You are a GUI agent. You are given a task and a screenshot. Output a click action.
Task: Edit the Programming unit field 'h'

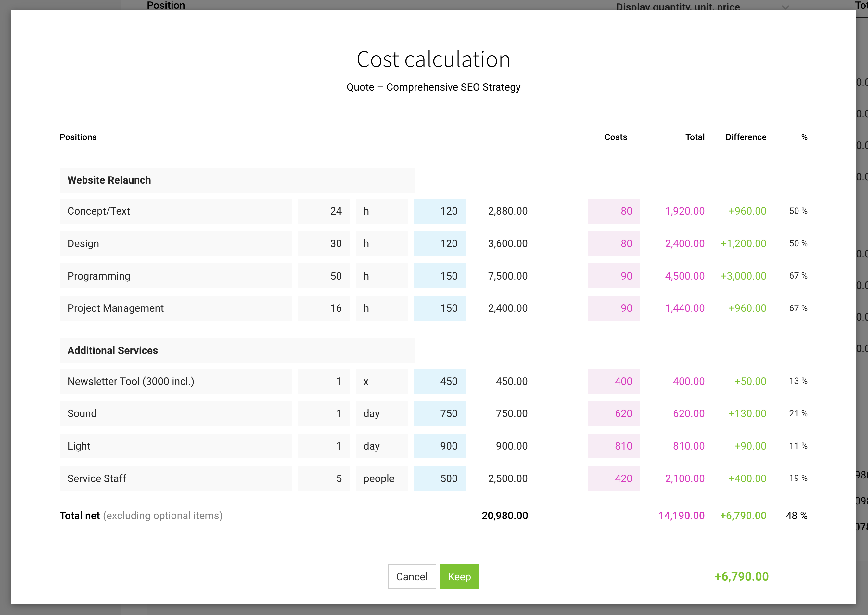tap(381, 276)
